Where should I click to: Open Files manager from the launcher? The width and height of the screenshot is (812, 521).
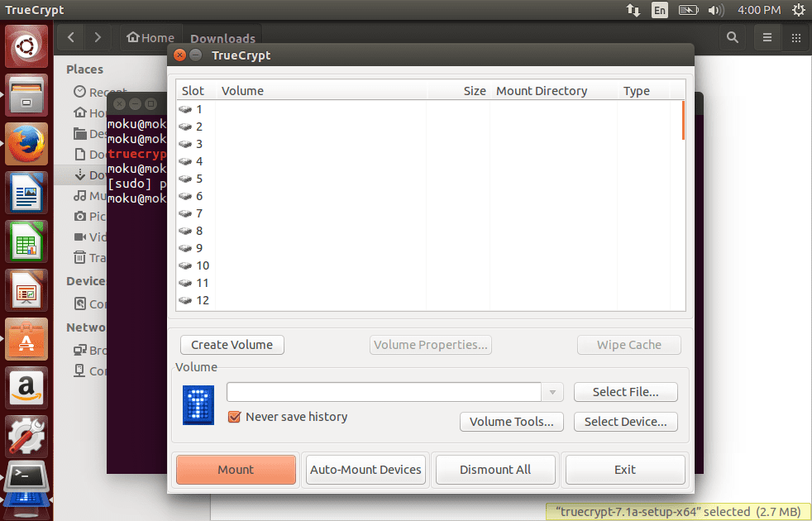[x=26, y=95]
